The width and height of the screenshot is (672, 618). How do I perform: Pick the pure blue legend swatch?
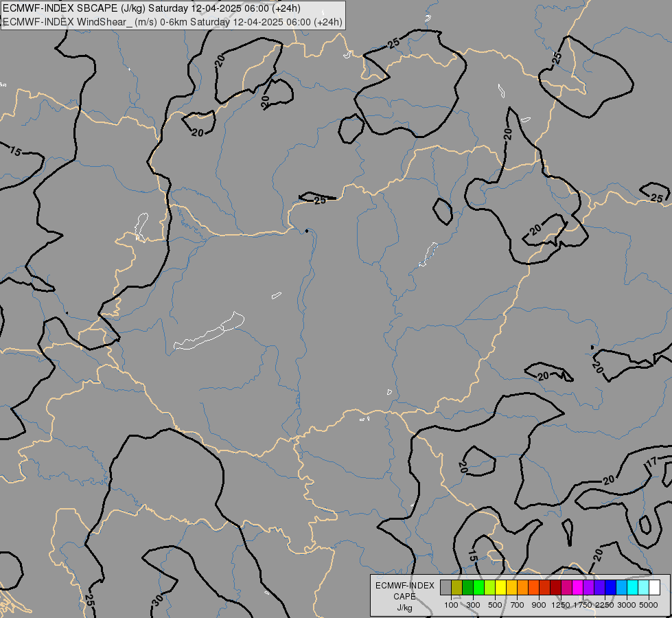click(611, 587)
